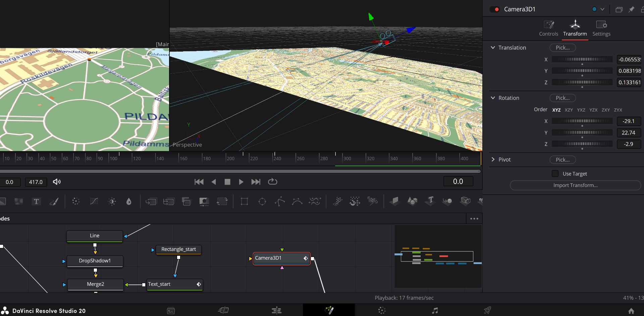The image size is (644, 316).
Task: Add a Merge 3D node
Action: pos(447,201)
